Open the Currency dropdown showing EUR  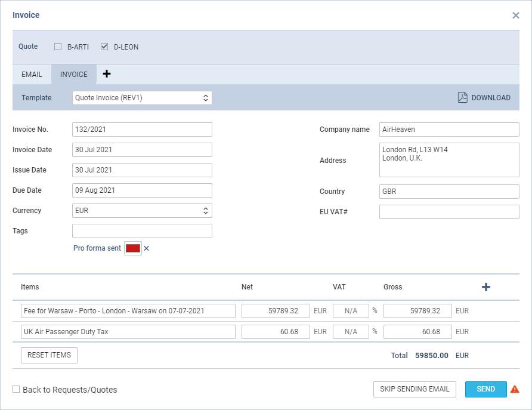(x=142, y=211)
